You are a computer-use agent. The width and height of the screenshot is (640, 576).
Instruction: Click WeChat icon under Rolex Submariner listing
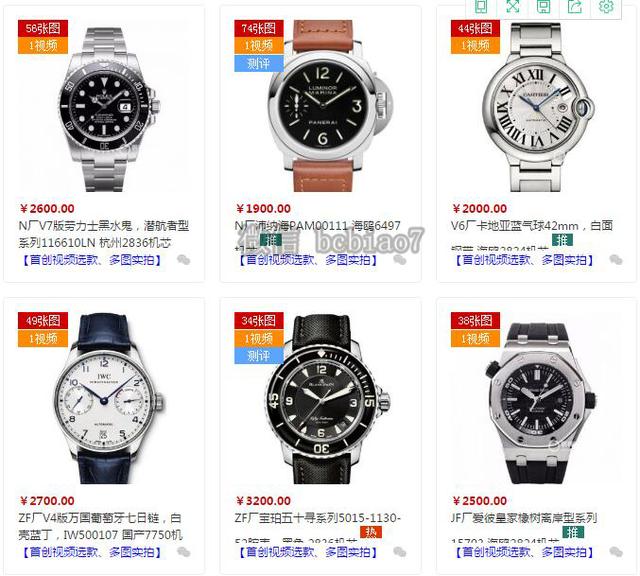(184, 260)
